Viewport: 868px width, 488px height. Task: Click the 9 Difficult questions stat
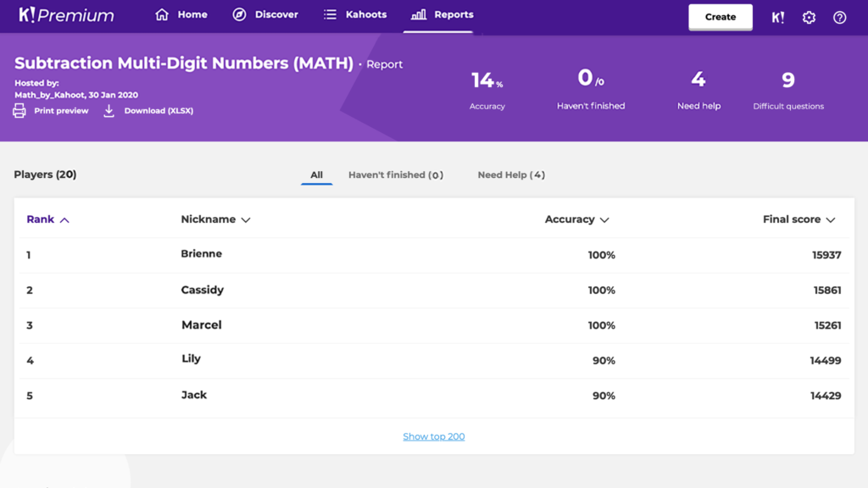[788, 88]
